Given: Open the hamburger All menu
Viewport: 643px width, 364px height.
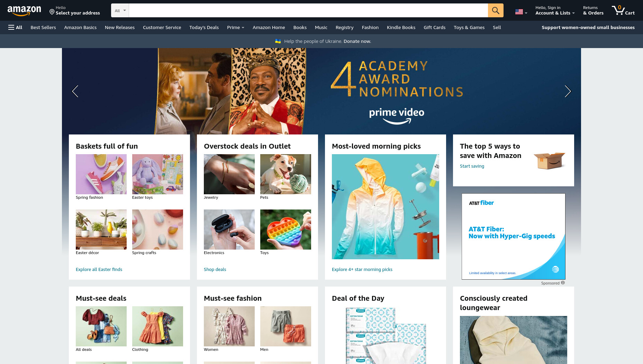Looking at the screenshot, I should tap(15, 27).
